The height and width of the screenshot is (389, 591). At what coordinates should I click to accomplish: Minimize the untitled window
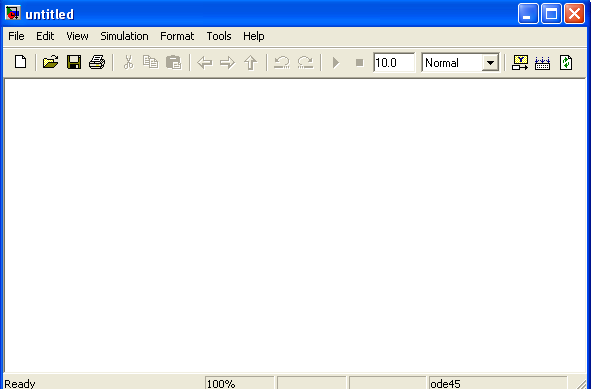click(x=528, y=14)
